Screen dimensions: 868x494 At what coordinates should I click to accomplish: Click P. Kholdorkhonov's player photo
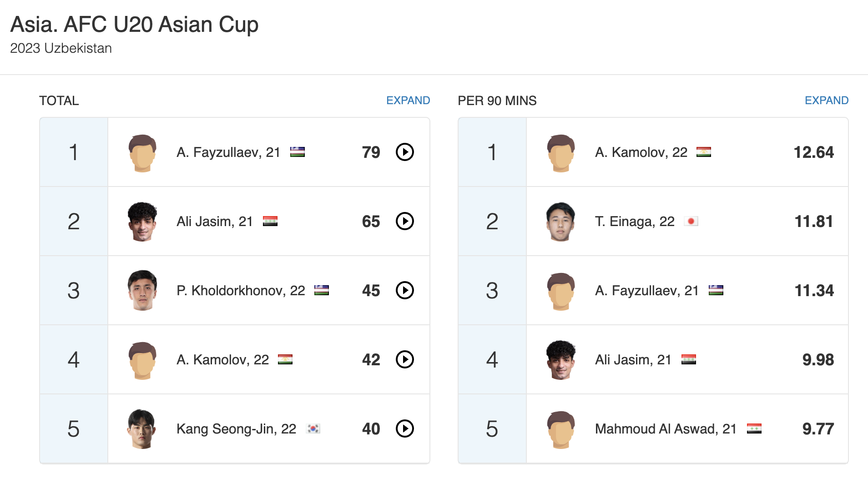click(x=142, y=290)
